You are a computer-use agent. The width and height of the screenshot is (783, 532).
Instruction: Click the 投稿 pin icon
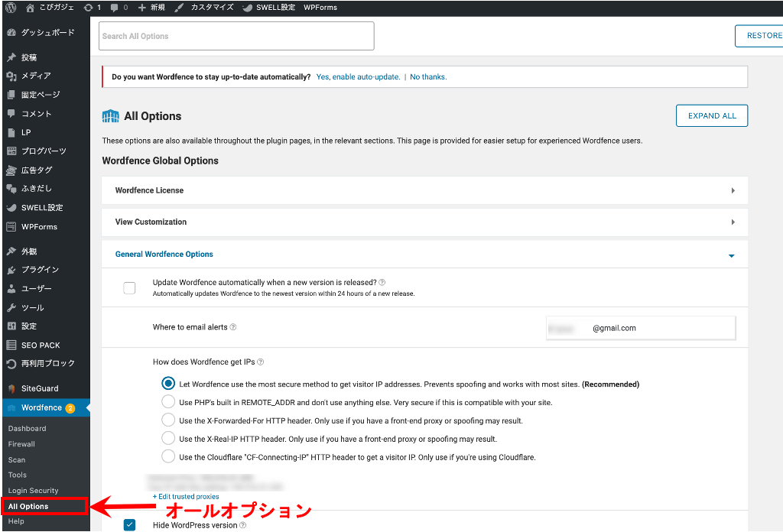click(11, 57)
